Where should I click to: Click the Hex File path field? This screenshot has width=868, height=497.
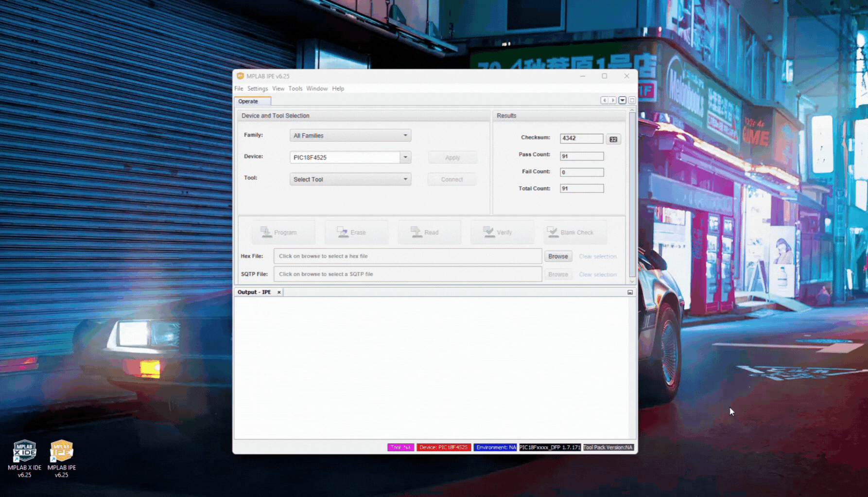point(407,256)
